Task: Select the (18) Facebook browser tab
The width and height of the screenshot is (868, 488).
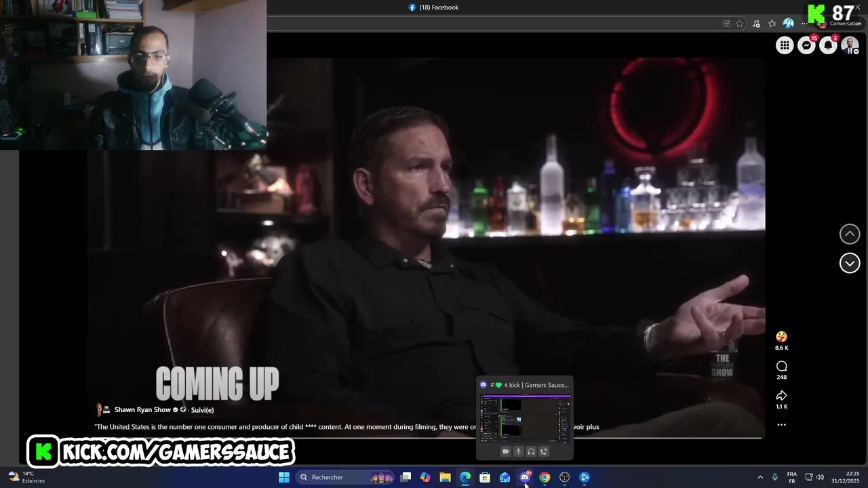Action: click(434, 7)
